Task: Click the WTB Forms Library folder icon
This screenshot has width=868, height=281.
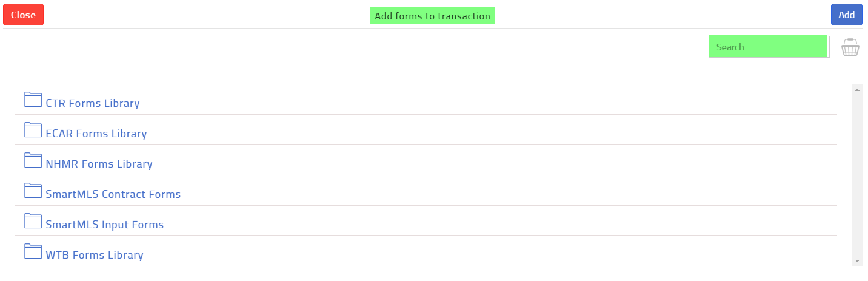Action: click(33, 251)
